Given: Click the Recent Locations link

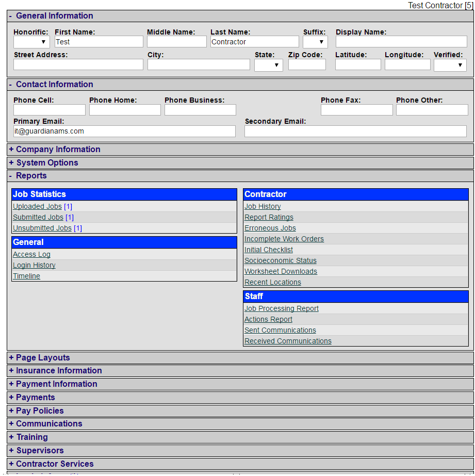Looking at the screenshot, I should [273, 282].
